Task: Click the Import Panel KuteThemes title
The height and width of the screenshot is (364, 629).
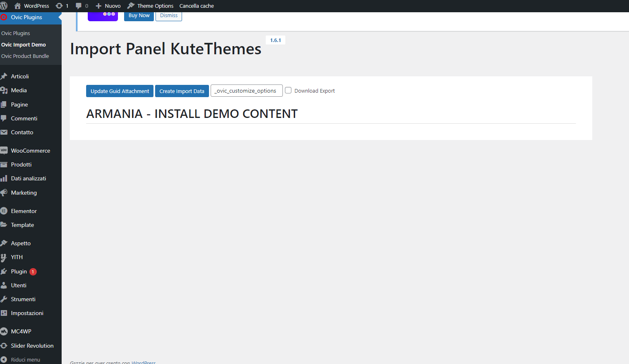Action: (x=166, y=49)
